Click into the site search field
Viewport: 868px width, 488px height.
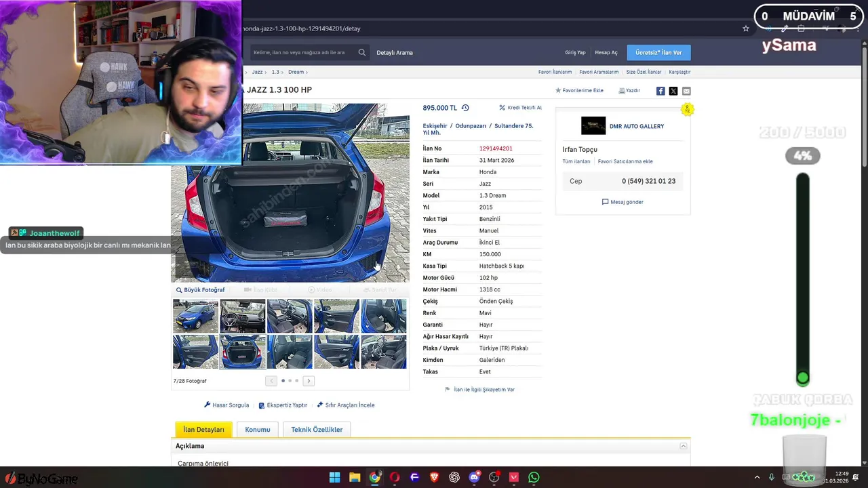coord(303,52)
